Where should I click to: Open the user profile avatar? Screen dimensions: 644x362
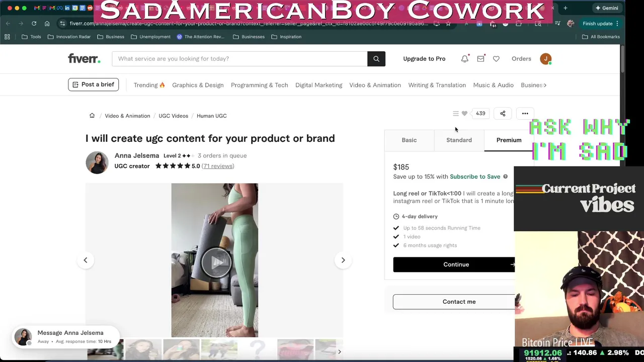pos(546,59)
